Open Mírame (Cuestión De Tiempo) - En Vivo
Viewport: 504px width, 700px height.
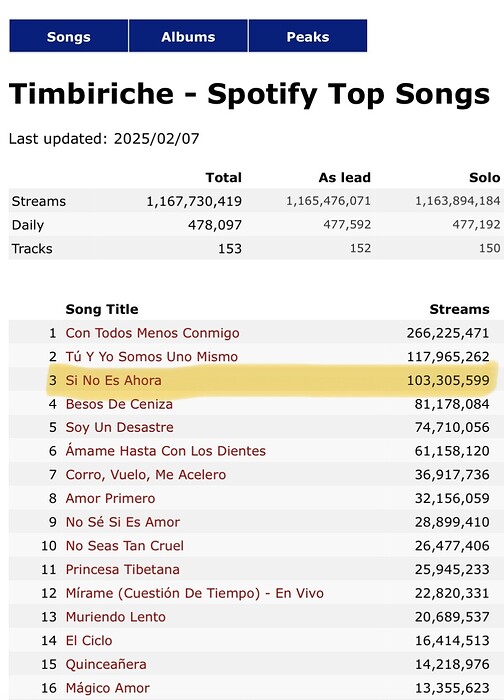[x=195, y=593]
